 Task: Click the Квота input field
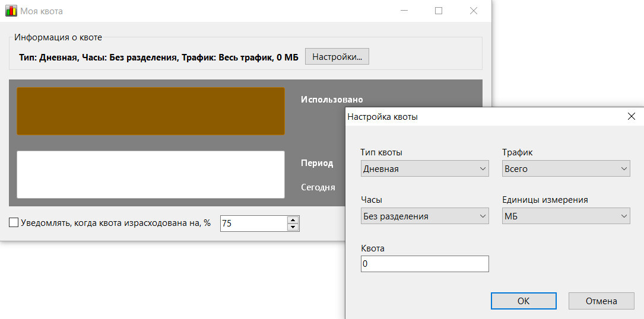click(424, 264)
